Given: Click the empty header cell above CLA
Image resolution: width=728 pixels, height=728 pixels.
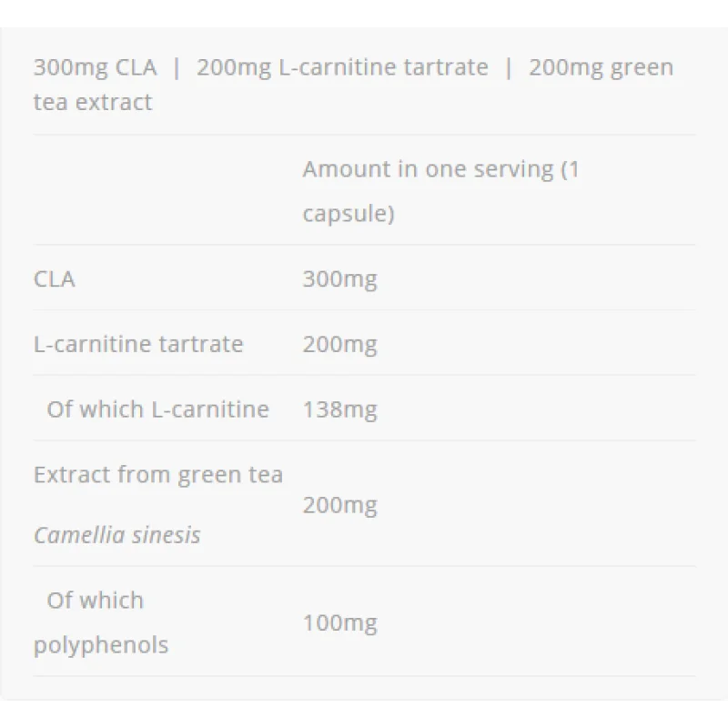Looking at the screenshot, I should point(164,191).
